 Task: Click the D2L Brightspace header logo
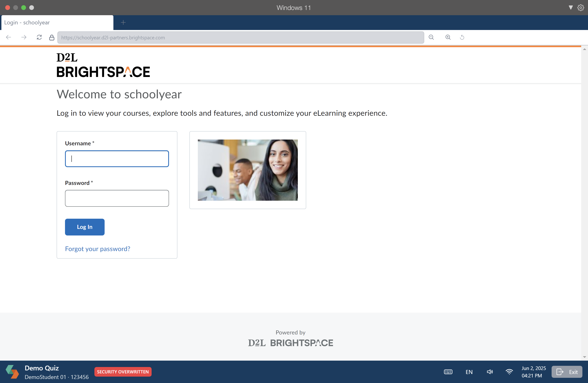[103, 65]
